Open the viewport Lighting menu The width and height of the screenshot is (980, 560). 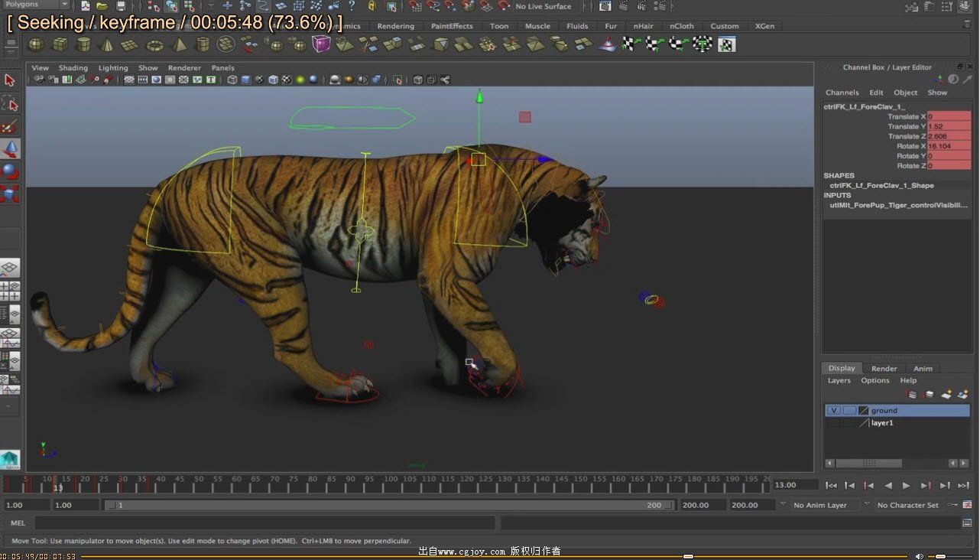113,68
